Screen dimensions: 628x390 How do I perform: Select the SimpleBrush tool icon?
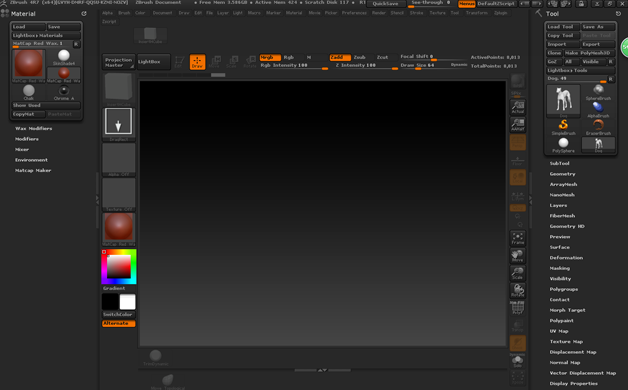[x=564, y=127]
